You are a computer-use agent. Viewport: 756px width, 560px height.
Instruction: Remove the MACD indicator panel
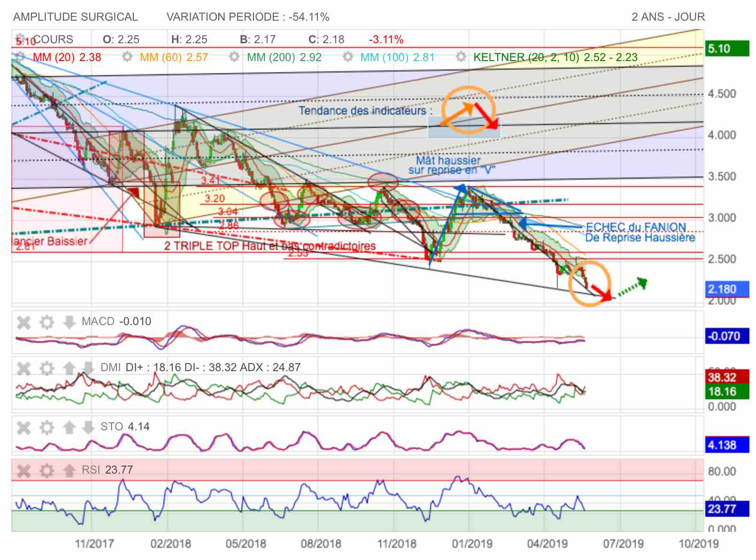click(24, 322)
